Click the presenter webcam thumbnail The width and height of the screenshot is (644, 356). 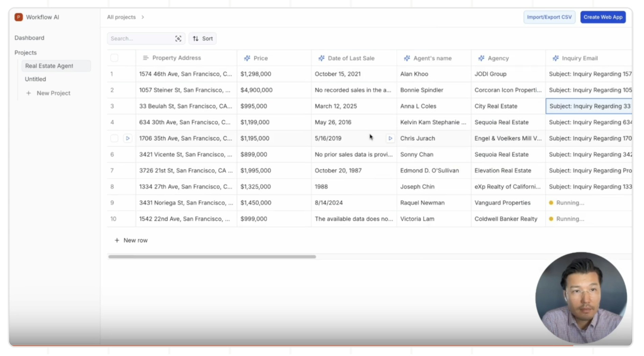(581, 298)
